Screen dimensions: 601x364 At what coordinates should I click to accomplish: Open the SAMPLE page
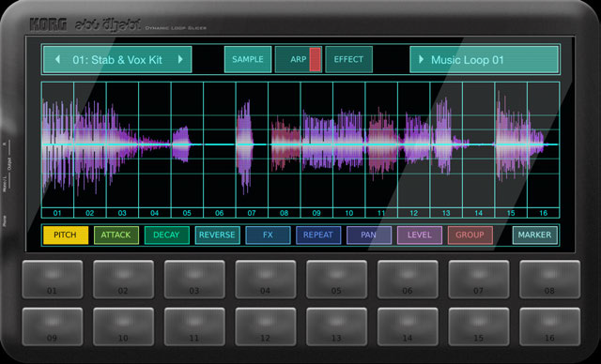click(x=248, y=59)
